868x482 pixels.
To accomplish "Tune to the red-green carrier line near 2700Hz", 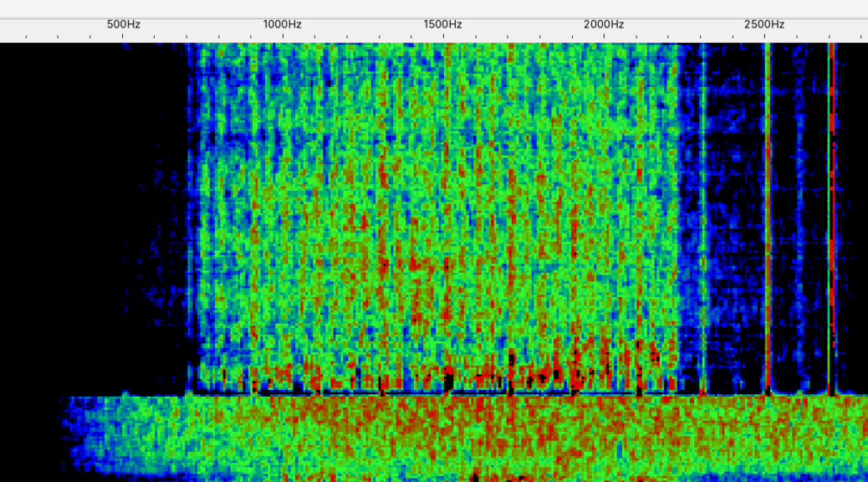I will (x=830, y=209).
